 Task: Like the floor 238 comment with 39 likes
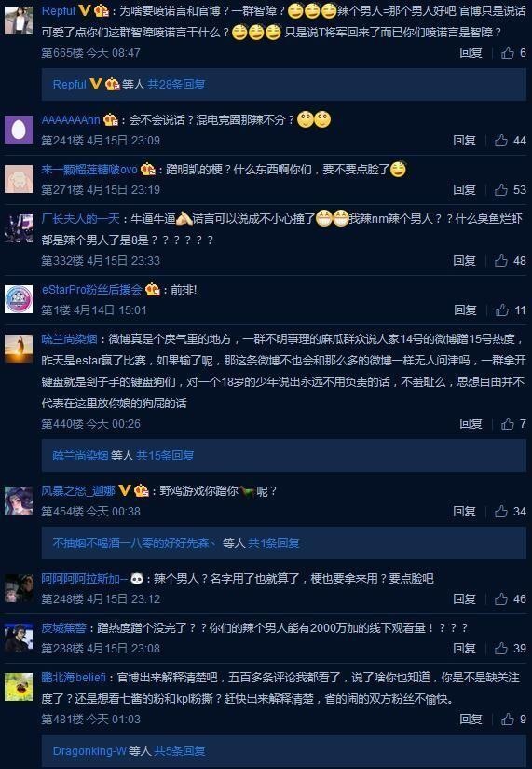(510, 649)
